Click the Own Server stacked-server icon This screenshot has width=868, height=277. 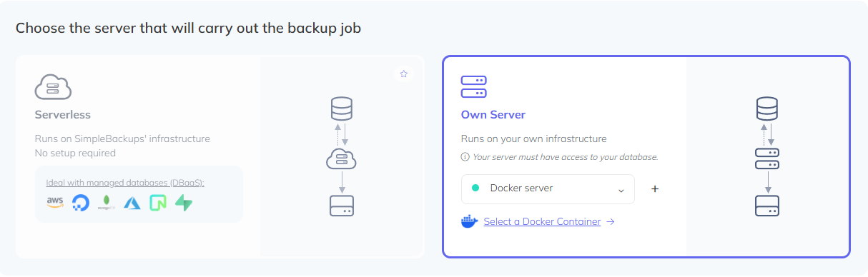pyautogui.click(x=474, y=87)
